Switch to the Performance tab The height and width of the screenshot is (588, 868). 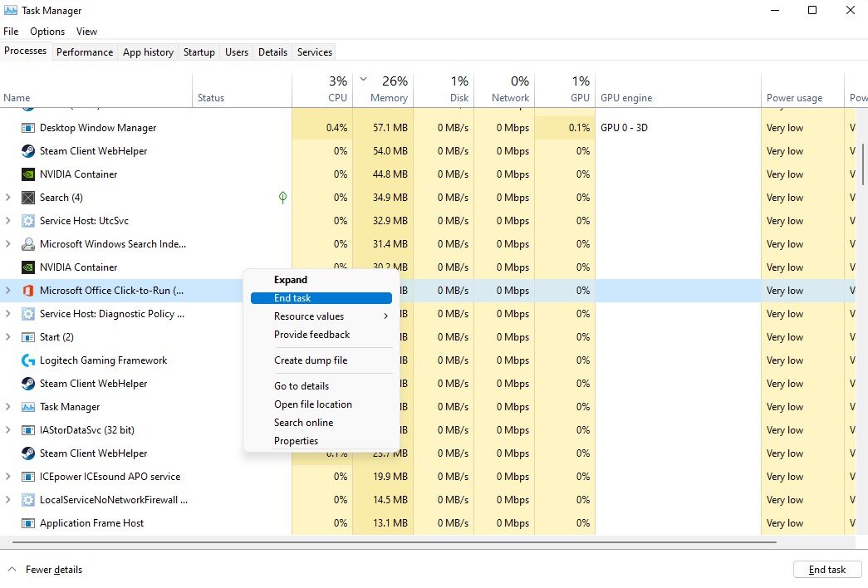click(x=85, y=51)
